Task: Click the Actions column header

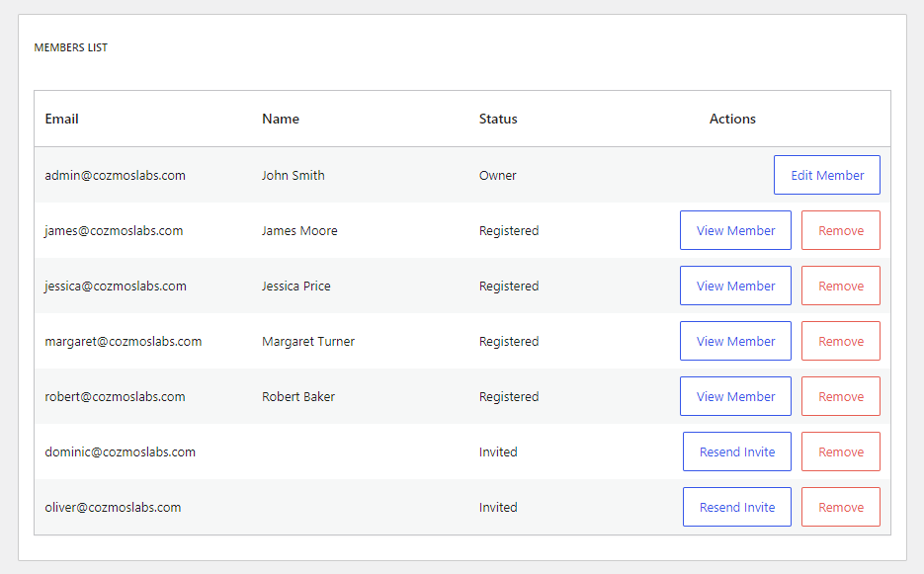Action: coord(732,119)
